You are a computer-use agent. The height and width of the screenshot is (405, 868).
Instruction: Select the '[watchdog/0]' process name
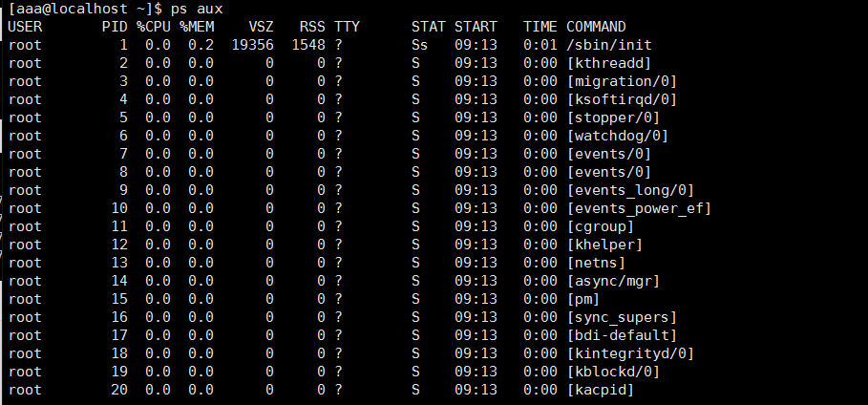tap(618, 136)
